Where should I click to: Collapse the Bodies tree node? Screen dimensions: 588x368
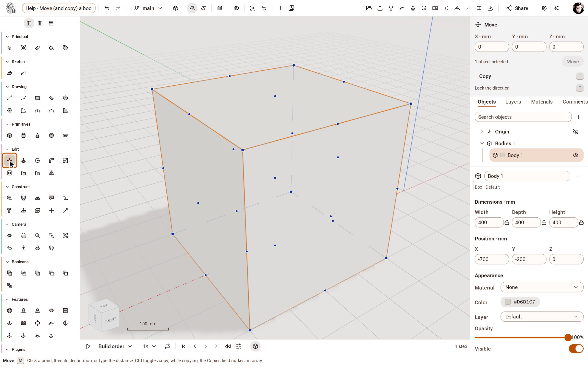tap(482, 143)
